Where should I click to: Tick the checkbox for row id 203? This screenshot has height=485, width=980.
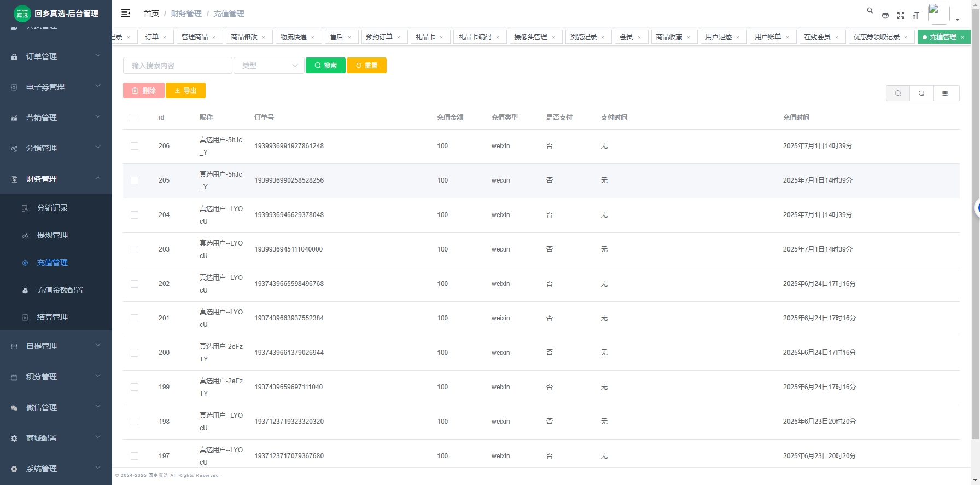click(135, 249)
